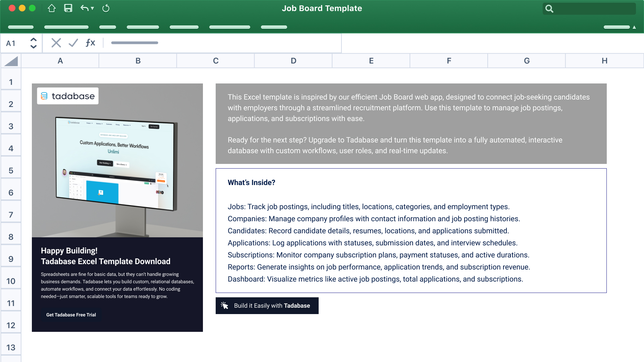Image resolution: width=644 pixels, height=362 pixels.
Task: Open the third ribbon tab placeholder
Action: (108, 27)
